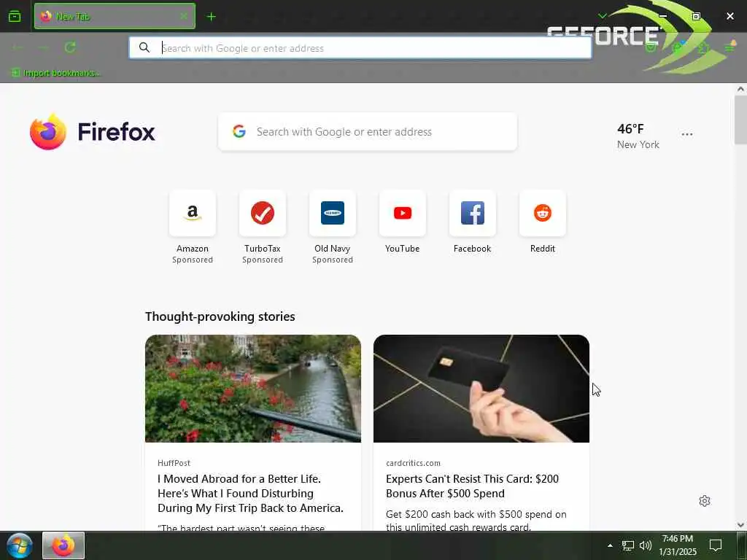This screenshot has width=747, height=560.
Task: Click the HuffPost source label
Action: click(x=174, y=463)
